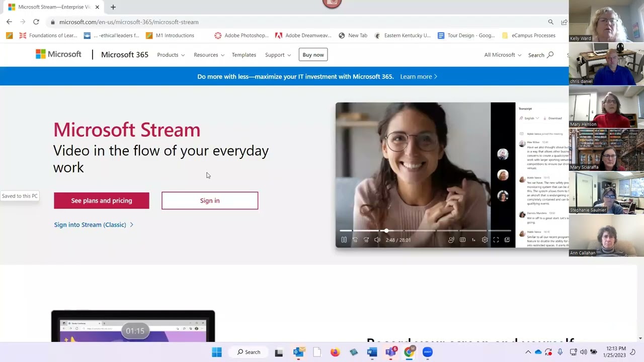
Task: Go back using browser back arrow
Action: [x=9, y=22]
